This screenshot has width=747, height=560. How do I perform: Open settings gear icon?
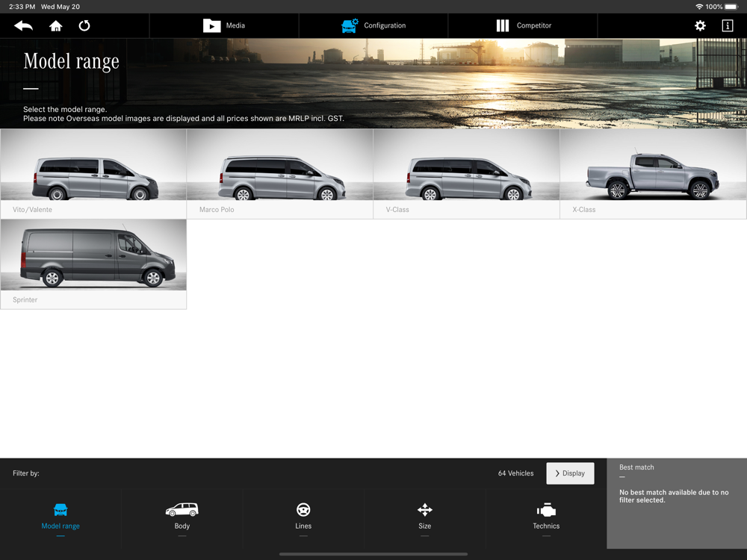700,25
